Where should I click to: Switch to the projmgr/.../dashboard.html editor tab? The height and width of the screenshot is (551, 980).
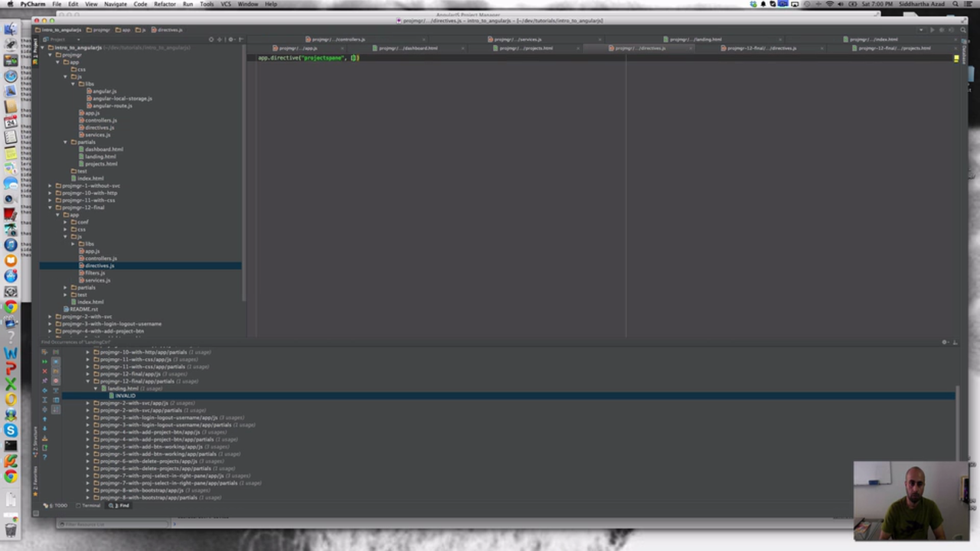408,48
